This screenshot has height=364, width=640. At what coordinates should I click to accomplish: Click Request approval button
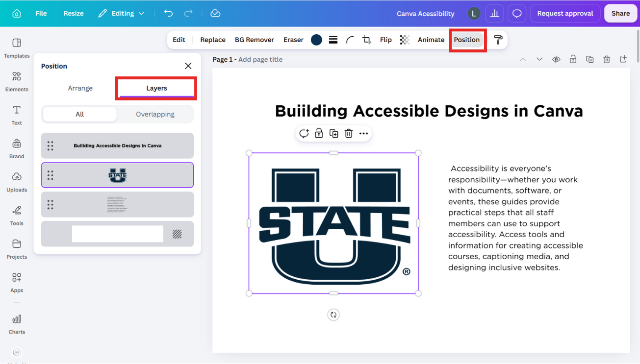[x=565, y=14]
